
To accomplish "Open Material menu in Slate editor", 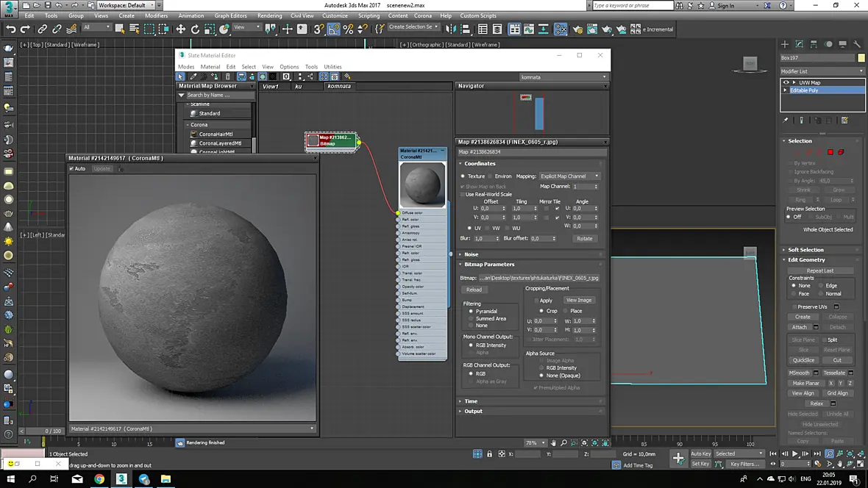I will [x=210, y=66].
